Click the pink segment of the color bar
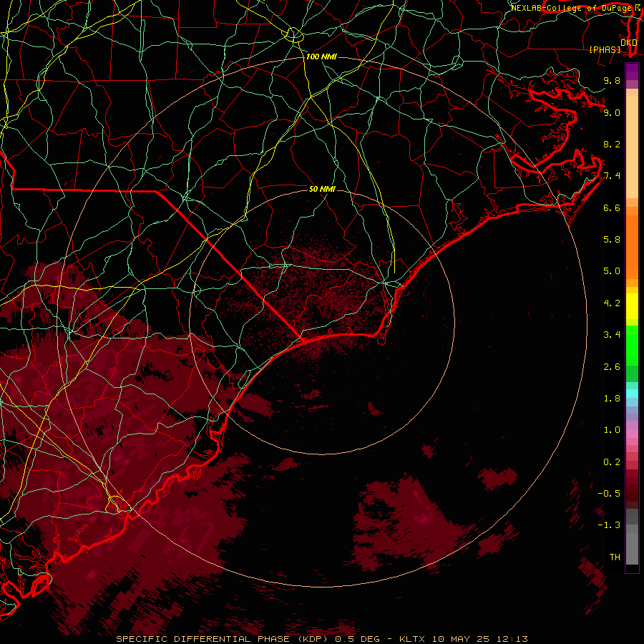 click(632, 434)
